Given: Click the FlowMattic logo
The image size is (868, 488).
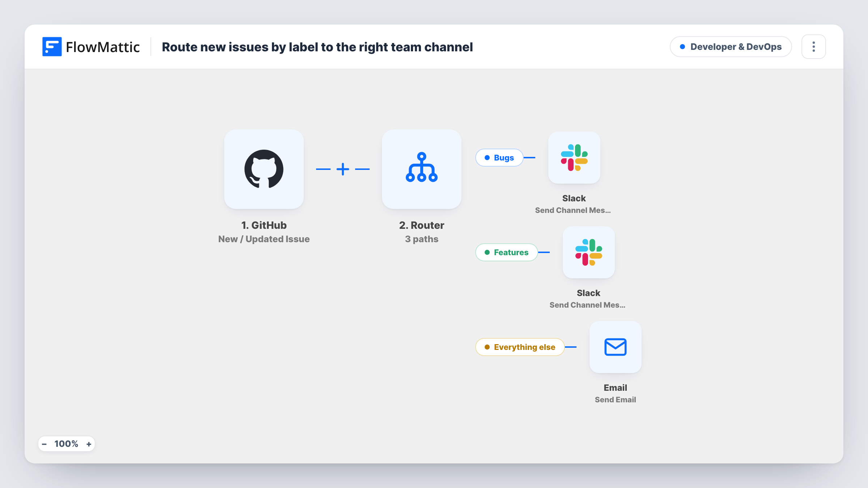Looking at the screenshot, I should point(91,47).
